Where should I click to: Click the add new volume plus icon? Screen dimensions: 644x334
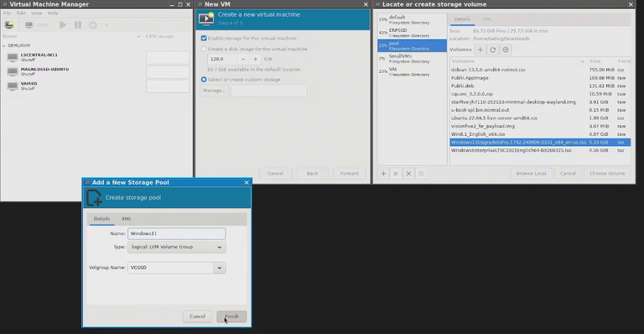click(x=480, y=50)
